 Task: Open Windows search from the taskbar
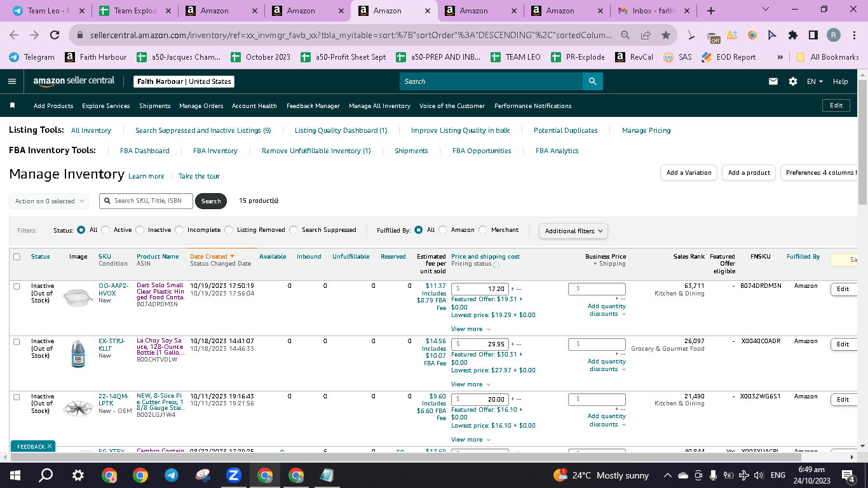coord(46,475)
